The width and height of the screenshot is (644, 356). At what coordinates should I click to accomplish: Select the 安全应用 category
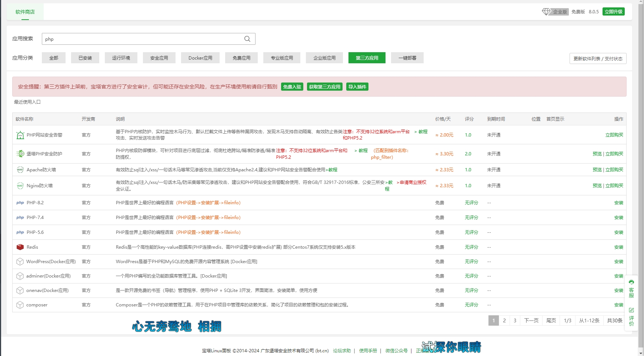tap(159, 58)
